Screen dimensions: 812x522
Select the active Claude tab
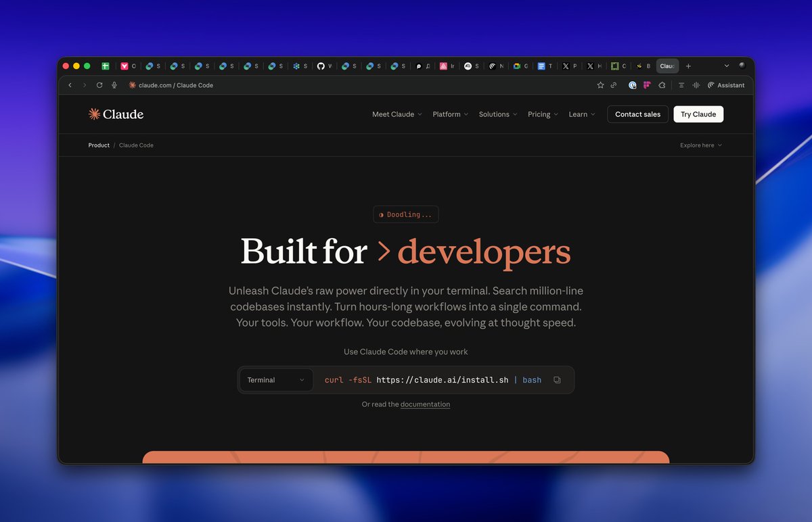pos(667,66)
